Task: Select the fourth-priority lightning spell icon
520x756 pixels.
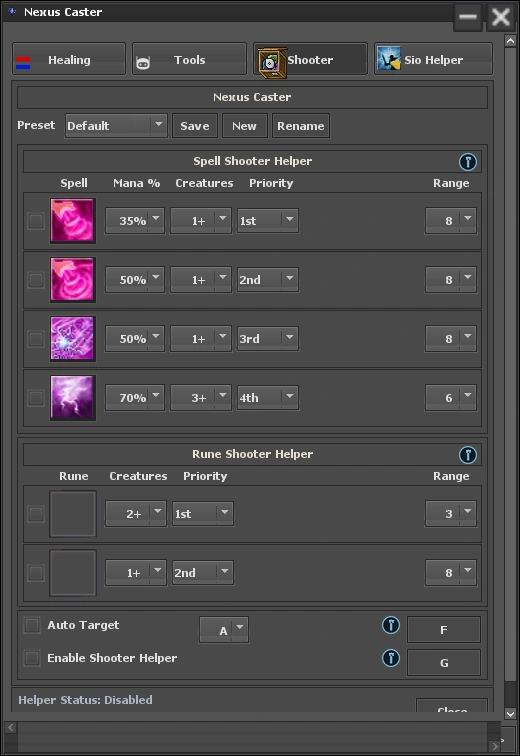Action: click(x=73, y=398)
